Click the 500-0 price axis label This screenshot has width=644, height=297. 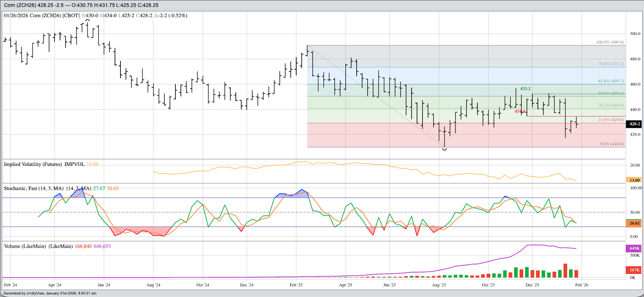[x=635, y=34]
